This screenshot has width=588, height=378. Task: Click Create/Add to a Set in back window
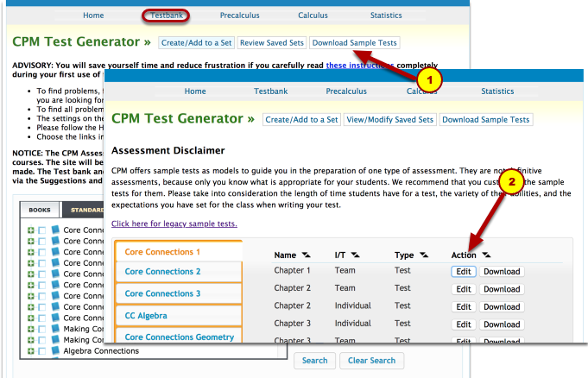(197, 43)
